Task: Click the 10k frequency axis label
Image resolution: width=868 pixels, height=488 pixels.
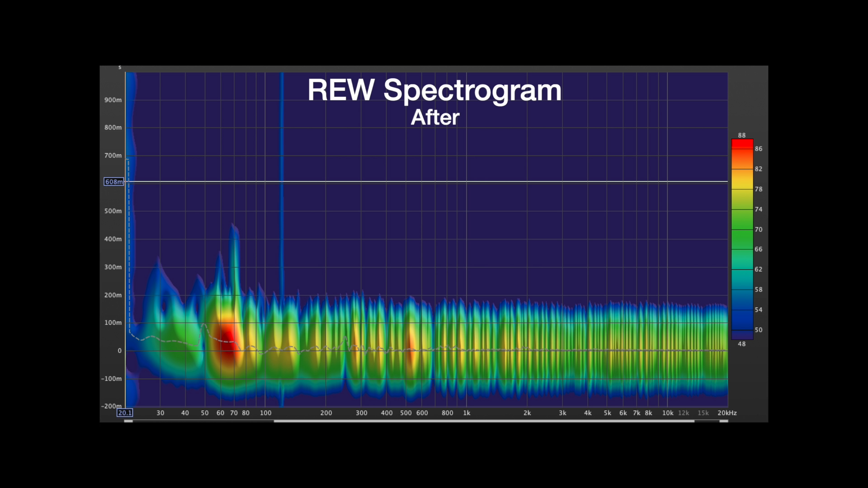Action: pyautogui.click(x=668, y=413)
